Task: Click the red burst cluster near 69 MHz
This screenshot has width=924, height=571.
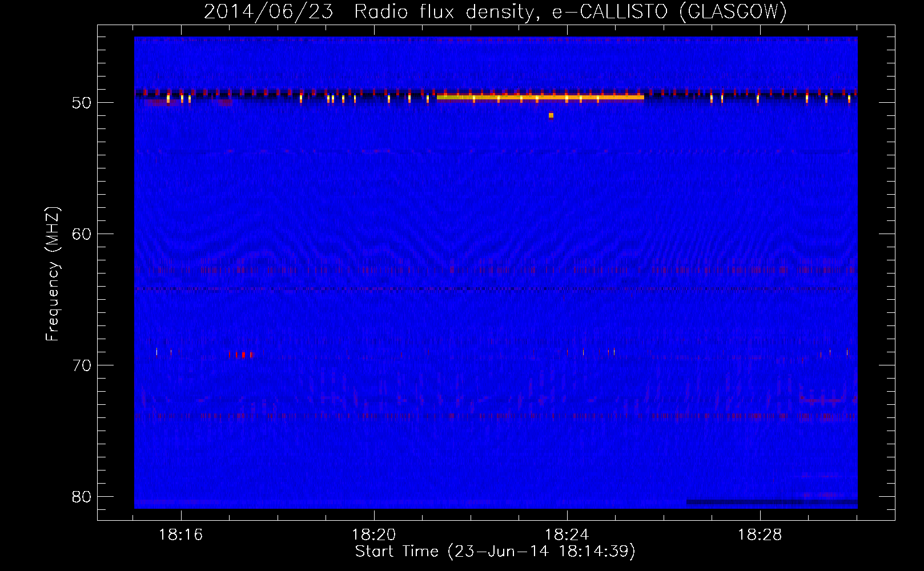Action: pyautogui.click(x=241, y=355)
